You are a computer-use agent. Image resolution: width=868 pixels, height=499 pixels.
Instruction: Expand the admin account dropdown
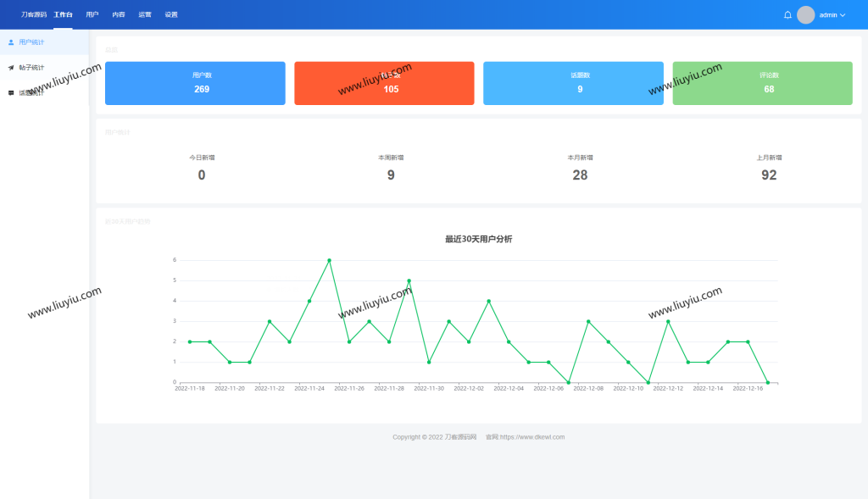(x=832, y=15)
